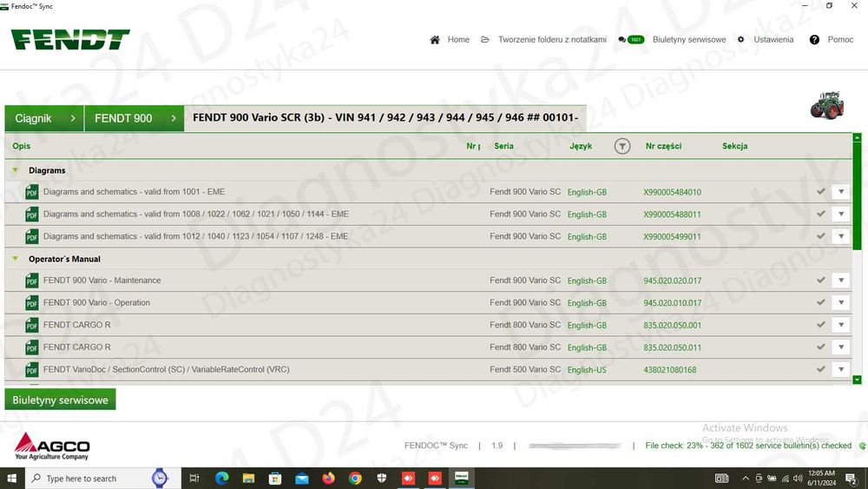Open dropdown arrow for FENDT 900 Vario Maintenance
This screenshot has width=868, height=489.
pyautogui.click(x=841, y=281)
